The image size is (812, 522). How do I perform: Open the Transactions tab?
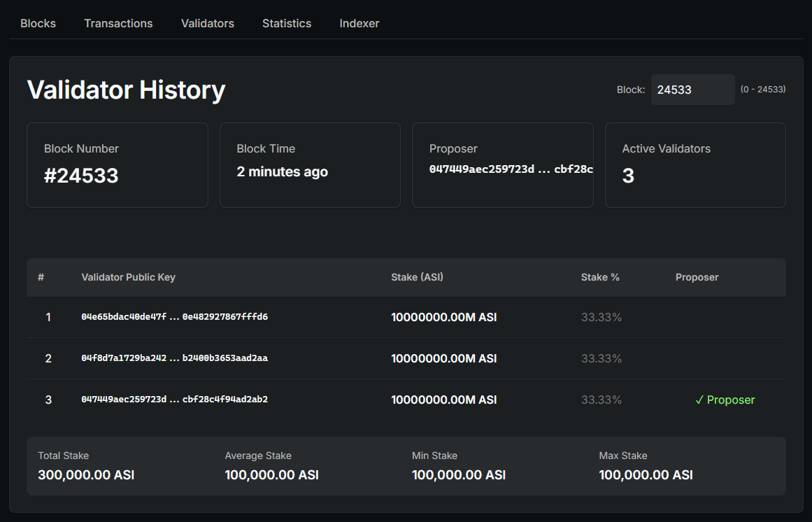pyautogui.click(x=117, y=23)
